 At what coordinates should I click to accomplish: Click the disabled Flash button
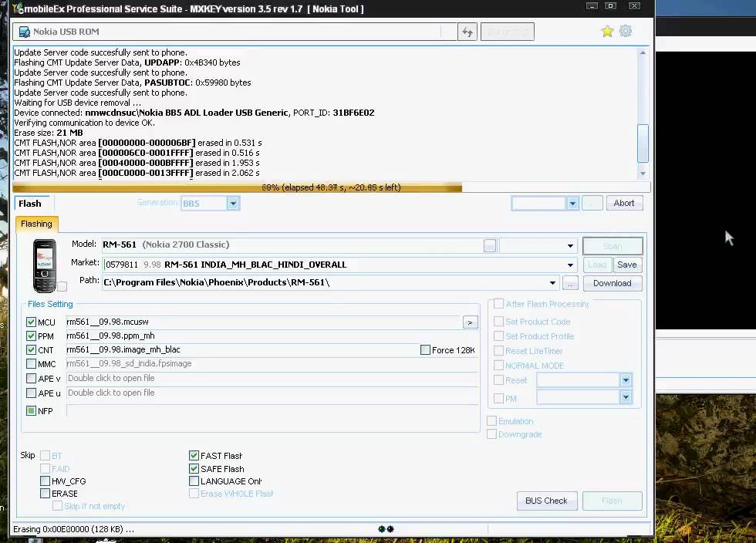(613, 501)
